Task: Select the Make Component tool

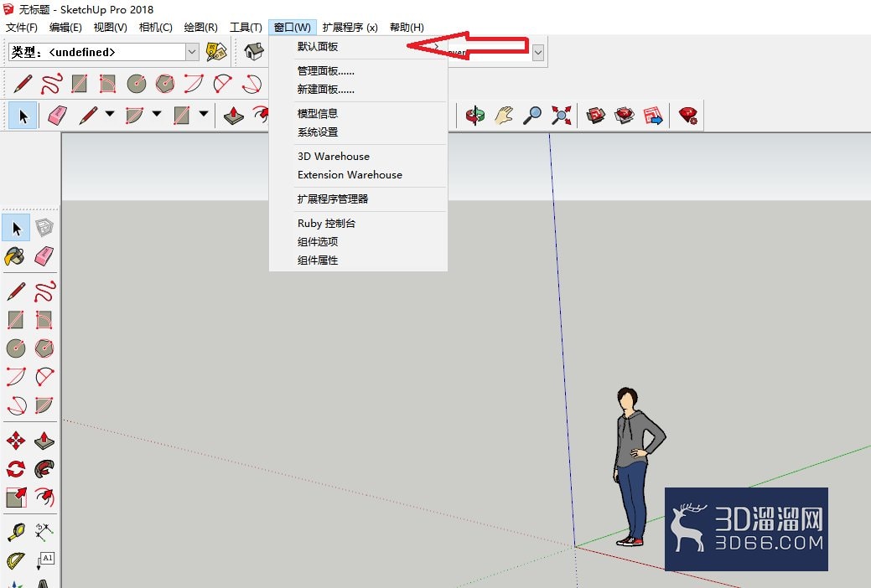Action: coord(44,228)
